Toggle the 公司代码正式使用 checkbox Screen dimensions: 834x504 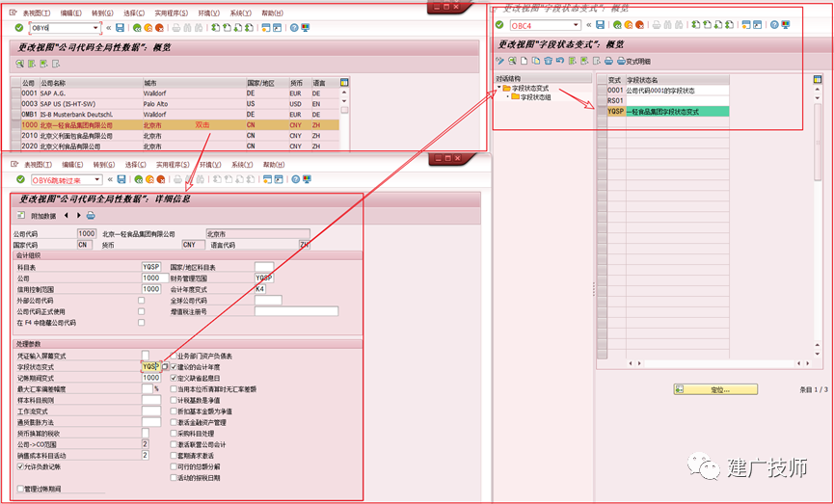141,311
